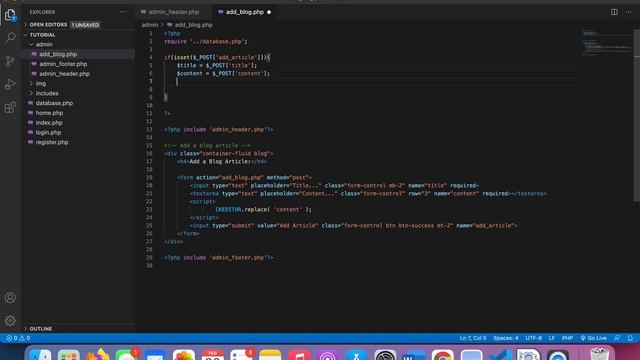Click the include 'admin_header.php' line
This screenshot has width=640, height=360.
point(219,129)
